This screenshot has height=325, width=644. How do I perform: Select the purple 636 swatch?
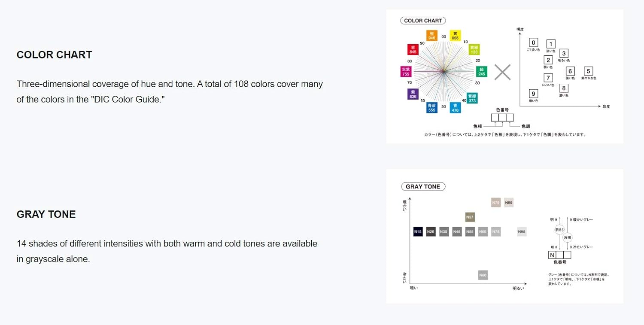pyautogui.click(x=413, y=94)
